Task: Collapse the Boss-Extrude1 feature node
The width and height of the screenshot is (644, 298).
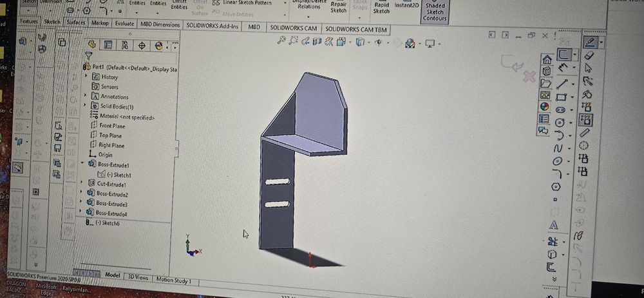Action: point(82,163)
